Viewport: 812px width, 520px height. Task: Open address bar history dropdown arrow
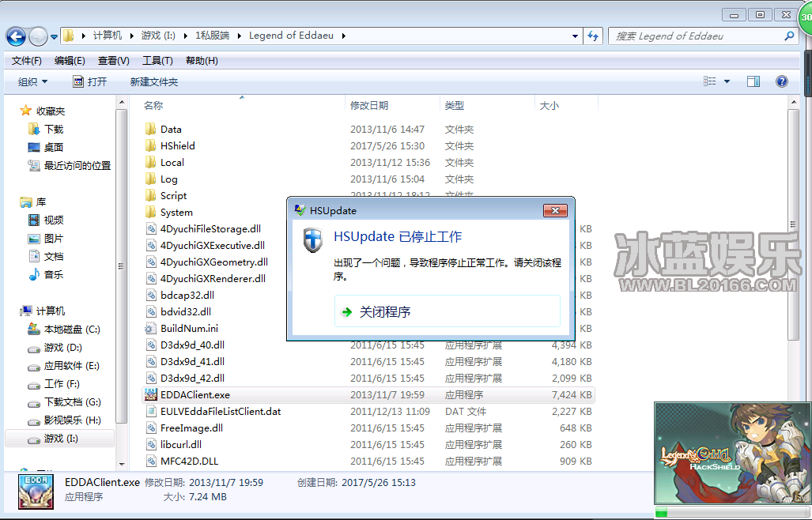coord(575,36)
